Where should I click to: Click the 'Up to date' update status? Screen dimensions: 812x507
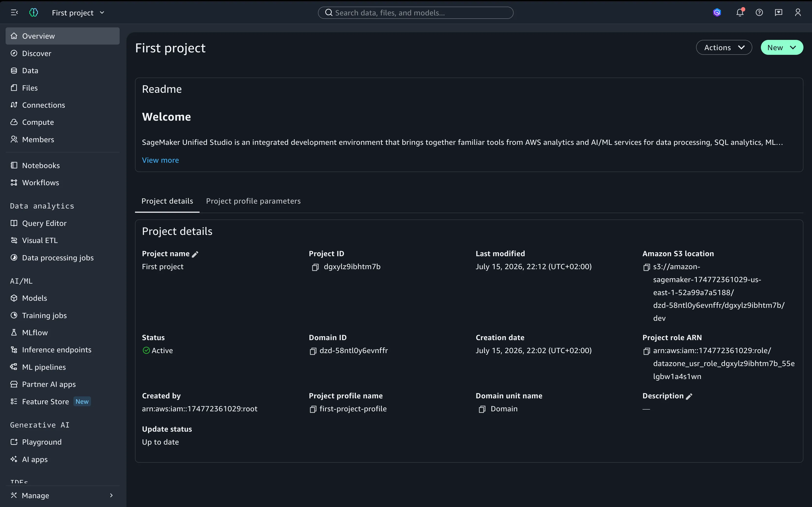coord(160,442)
